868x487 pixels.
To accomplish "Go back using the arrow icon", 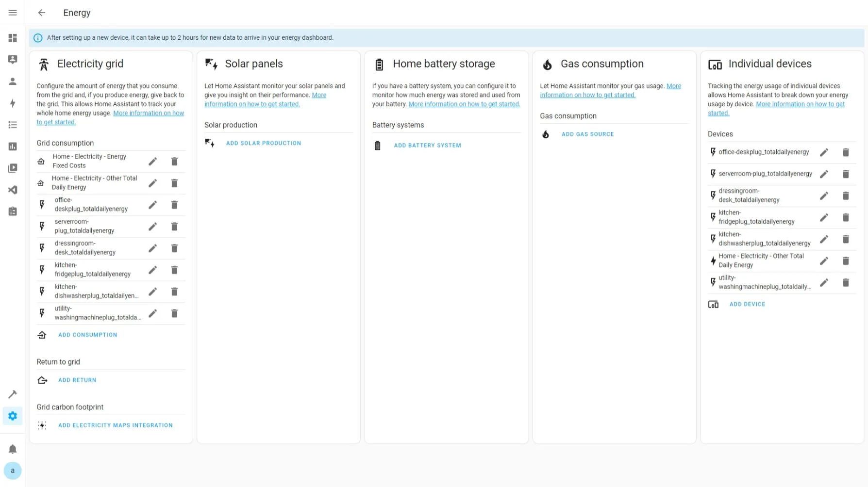I will pos(42,13).
